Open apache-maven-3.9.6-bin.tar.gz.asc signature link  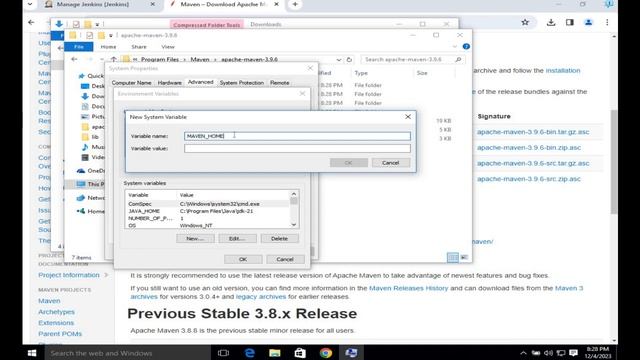click(x=533, y=132)
